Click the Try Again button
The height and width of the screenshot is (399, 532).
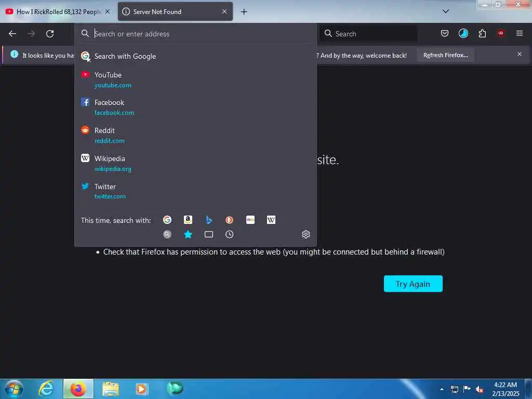pyautogui.click(x=413, y=284)
